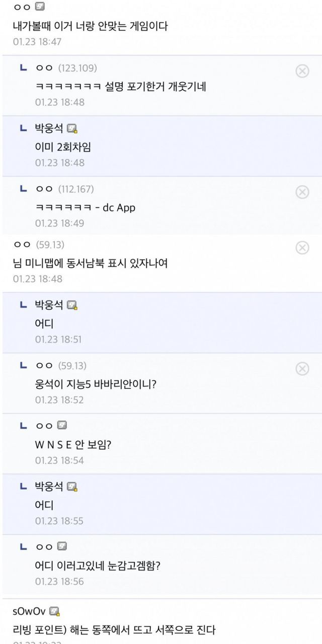Click the X icon on the ㅇㅇ (123.109) reply
Image resolution: width=322 pixels, height=644 pixels.
(x=302, y=71)
